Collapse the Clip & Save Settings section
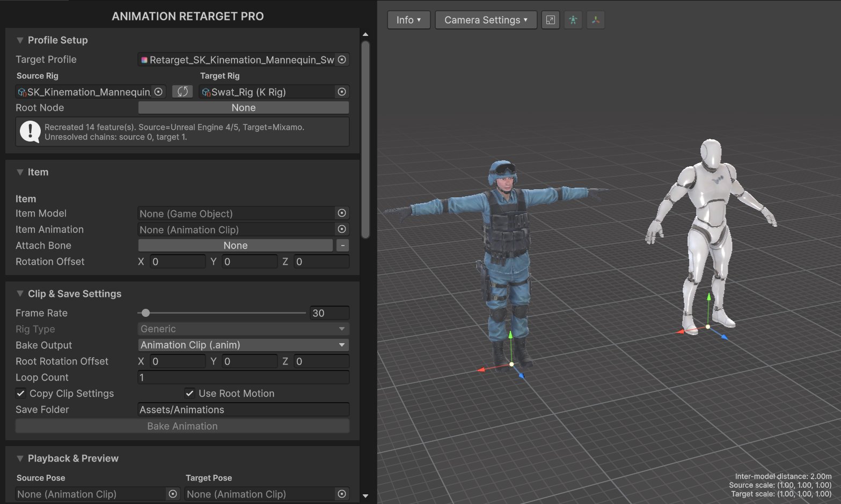The width and height of the screenshot is (841, 504). pyautogui.click(x=20, y=294)
